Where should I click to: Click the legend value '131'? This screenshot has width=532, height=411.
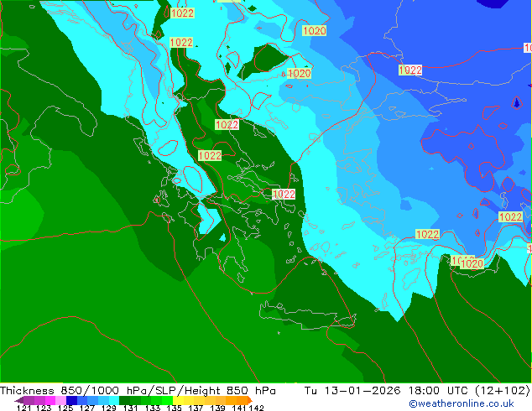pos(131,408)
